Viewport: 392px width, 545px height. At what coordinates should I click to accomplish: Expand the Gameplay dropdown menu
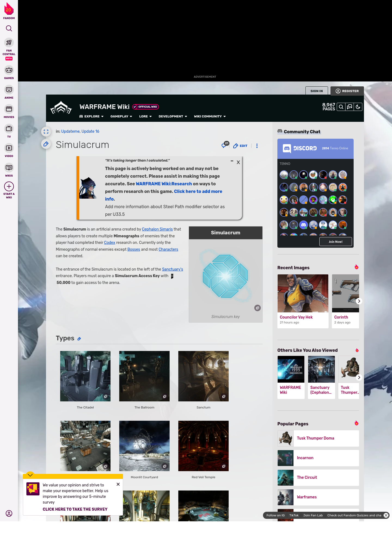coord(121,116)
